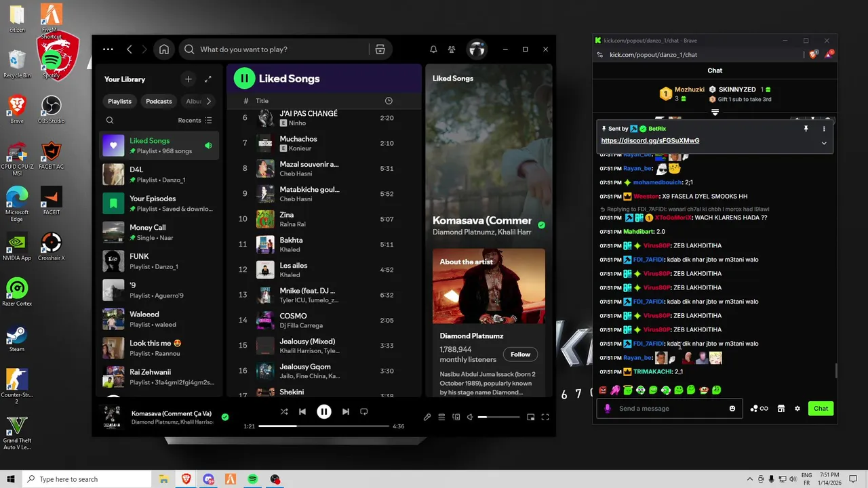Viewport: 868px width, 488px height.
Task: Open Your Episodes in library
Action: (x=159, y=203)
